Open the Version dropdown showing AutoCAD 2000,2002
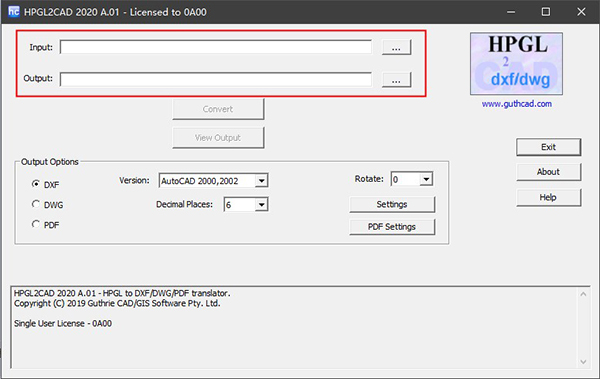The image size is (600, 379). point(214,181)
